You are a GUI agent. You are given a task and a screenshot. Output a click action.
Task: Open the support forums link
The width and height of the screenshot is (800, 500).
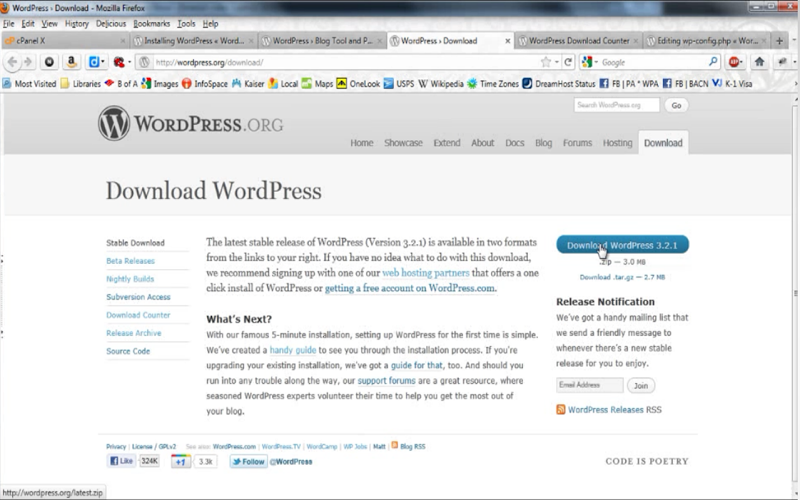386,381
